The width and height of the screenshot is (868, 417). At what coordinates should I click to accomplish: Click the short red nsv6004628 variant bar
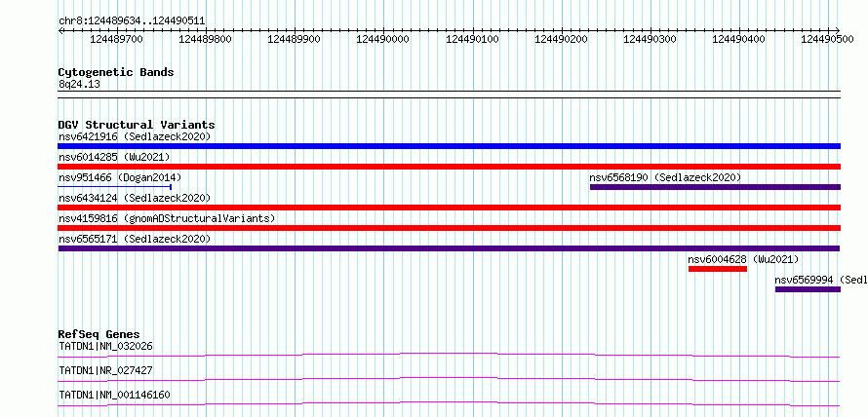(718, 269)
